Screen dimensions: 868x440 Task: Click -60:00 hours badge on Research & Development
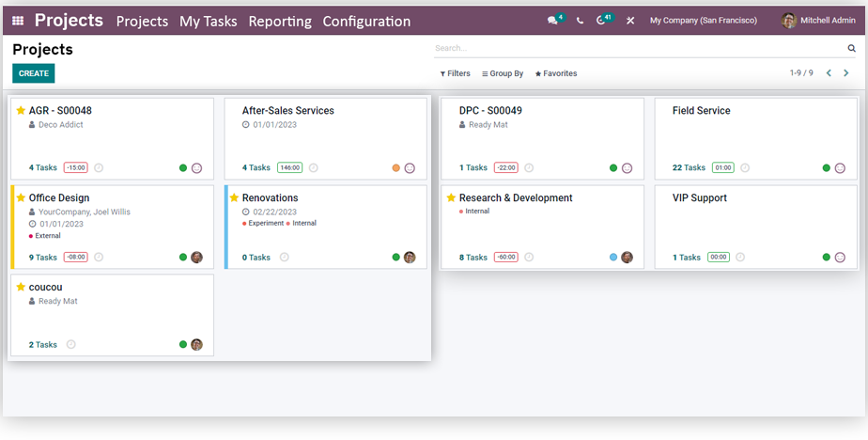pyautogui.click(x=506, y=257)
